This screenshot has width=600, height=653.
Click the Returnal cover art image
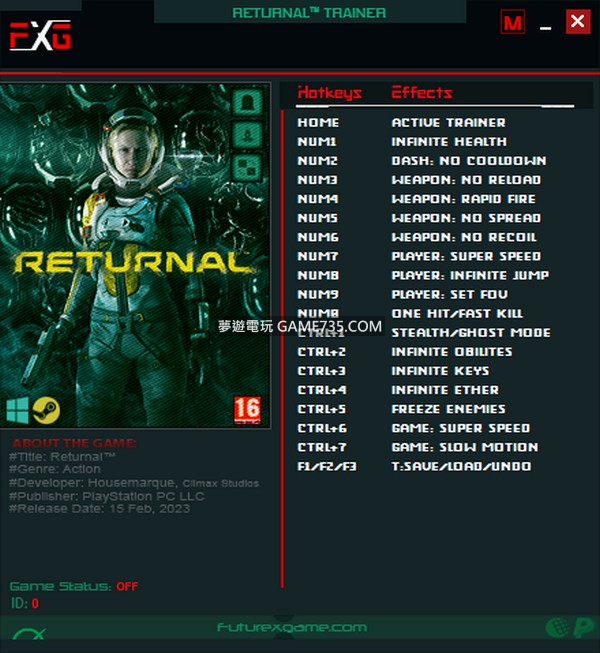tap(135, 255)
